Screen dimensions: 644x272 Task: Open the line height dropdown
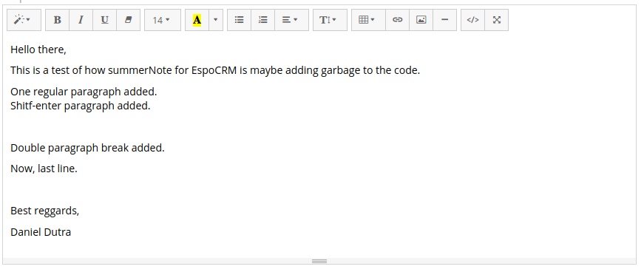click(x=330, y=20)
